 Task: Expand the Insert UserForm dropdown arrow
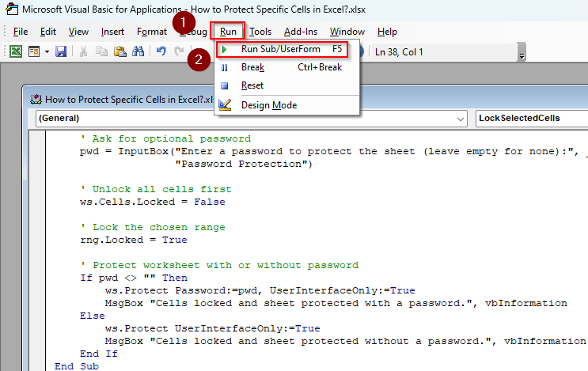[46, 51]
